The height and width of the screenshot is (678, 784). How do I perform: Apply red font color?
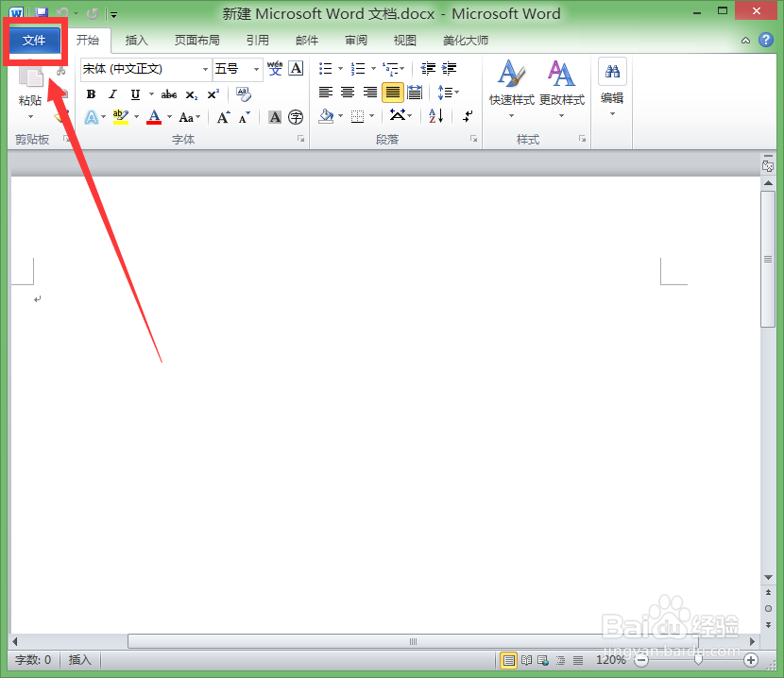(154, 117)
